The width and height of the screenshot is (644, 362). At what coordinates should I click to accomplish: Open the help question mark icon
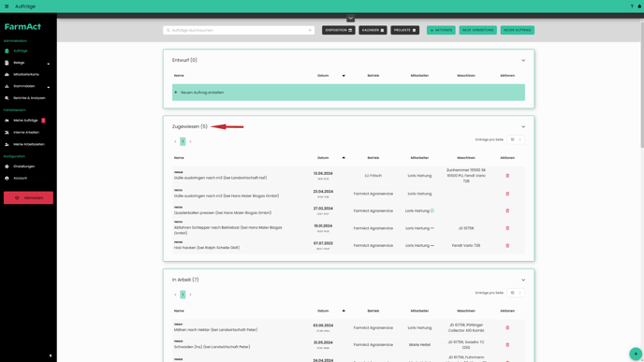[x=632, y=7]
